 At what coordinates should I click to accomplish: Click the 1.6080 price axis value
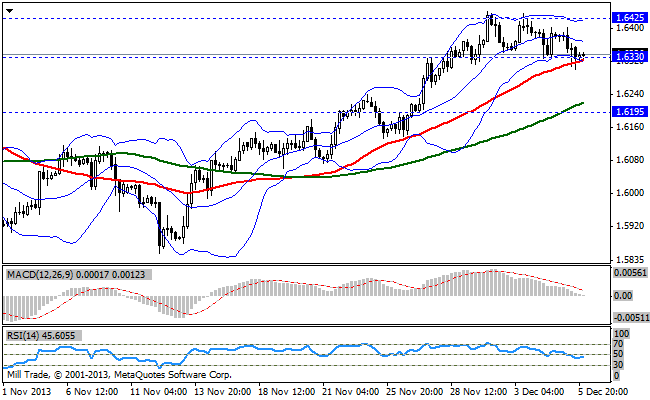(630, 160)
